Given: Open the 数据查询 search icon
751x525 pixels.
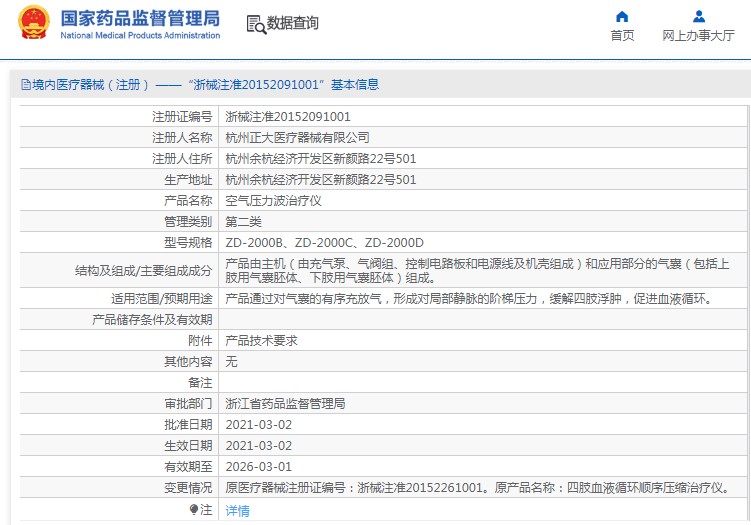Looking at the screenshot, I should (x=256, y=24).
